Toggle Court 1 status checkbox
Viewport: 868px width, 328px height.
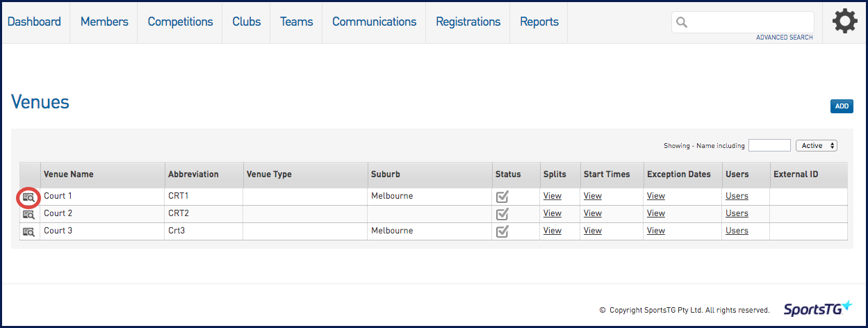[502, 197]
